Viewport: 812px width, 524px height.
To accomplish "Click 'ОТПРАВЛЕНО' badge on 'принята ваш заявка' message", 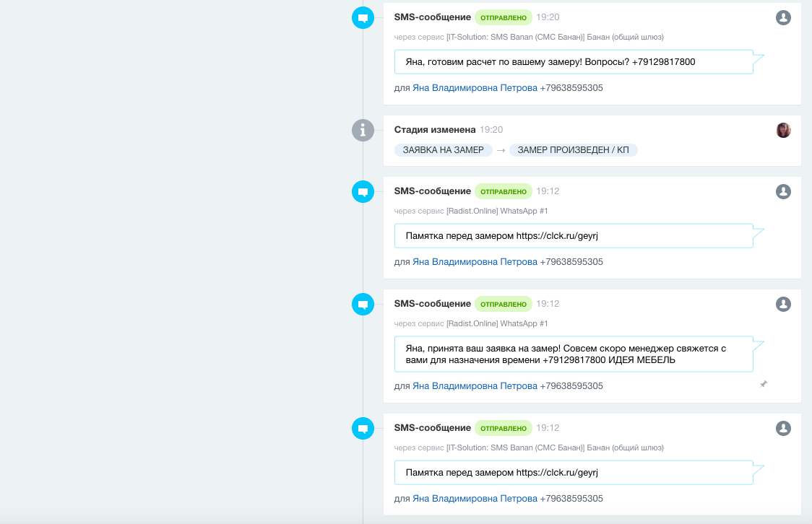I will coord(504,304).
